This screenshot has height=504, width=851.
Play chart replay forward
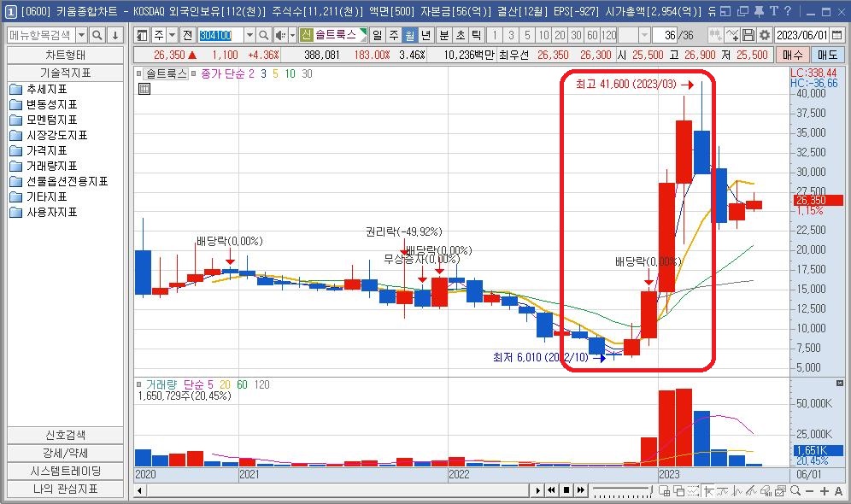click(537, 490)
